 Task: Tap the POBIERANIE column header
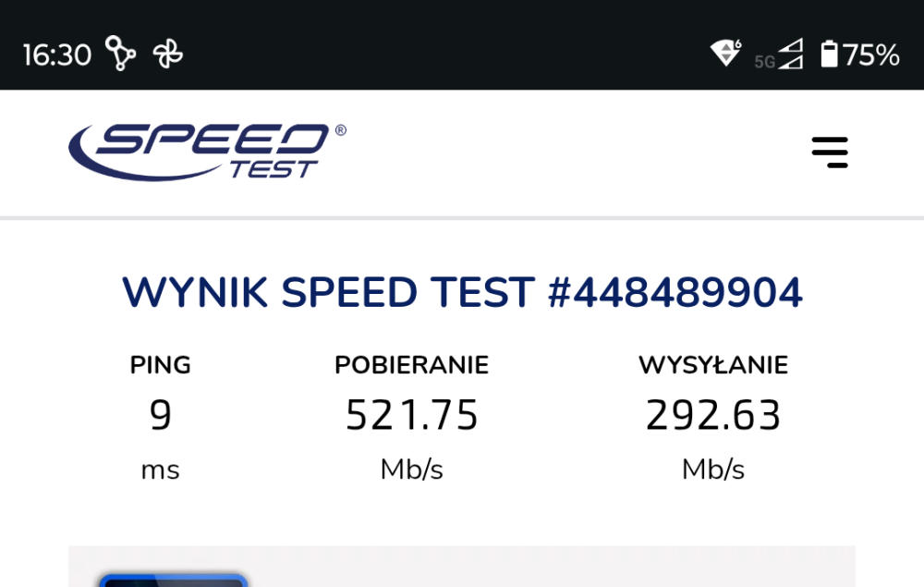(411, 364)
